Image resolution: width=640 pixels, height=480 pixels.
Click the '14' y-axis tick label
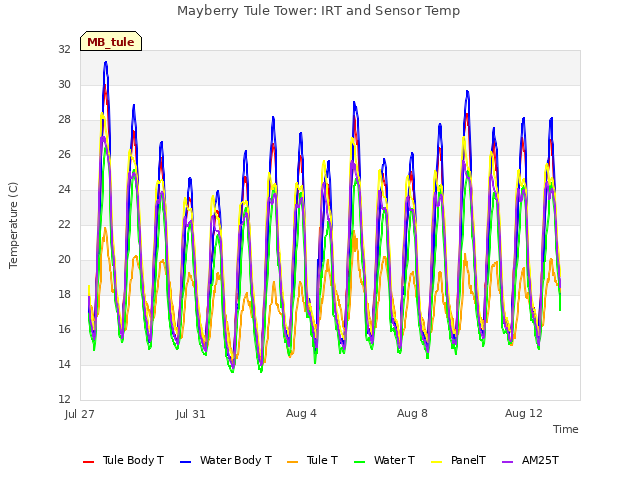pos(64,364)
